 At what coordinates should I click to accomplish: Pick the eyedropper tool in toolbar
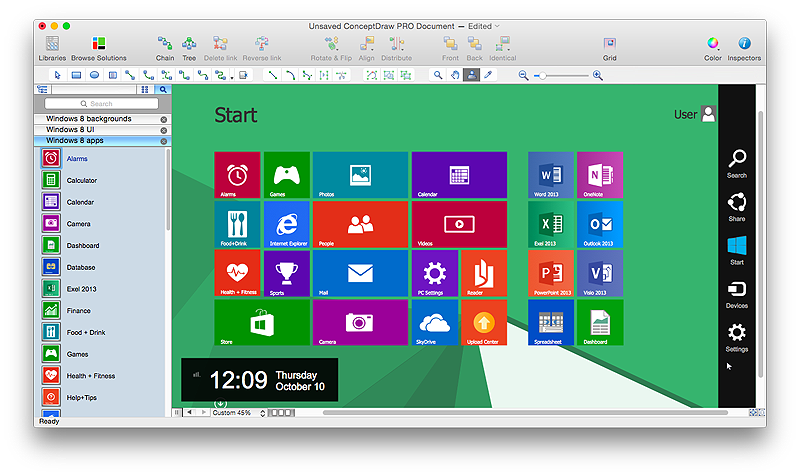coord(488,75)
